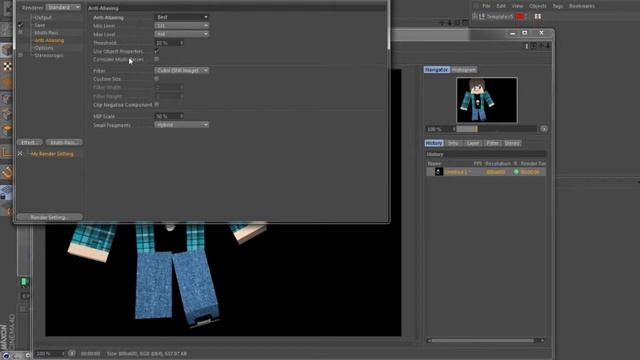
Task: Open File menu in Object Manager
Action: [x=486, y=6]
